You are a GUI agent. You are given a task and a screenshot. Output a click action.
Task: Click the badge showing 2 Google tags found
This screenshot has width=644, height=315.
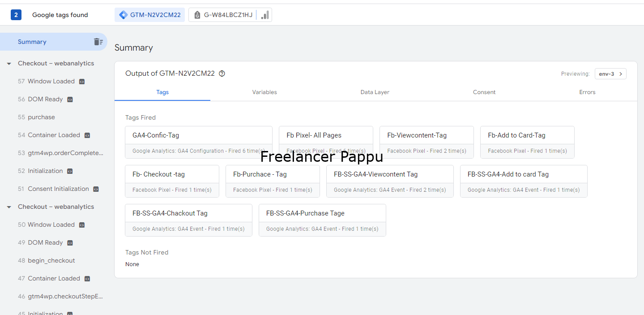click(16, 15)
